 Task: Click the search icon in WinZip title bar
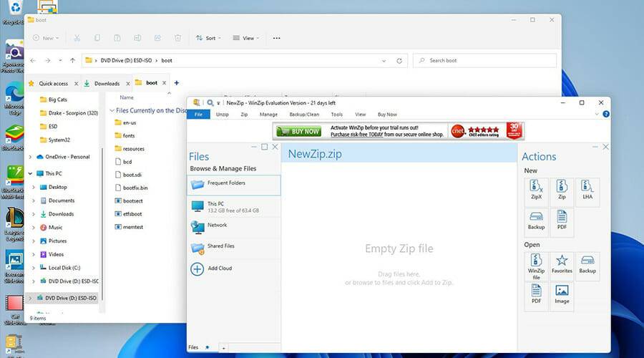click(x=210, y=103)
